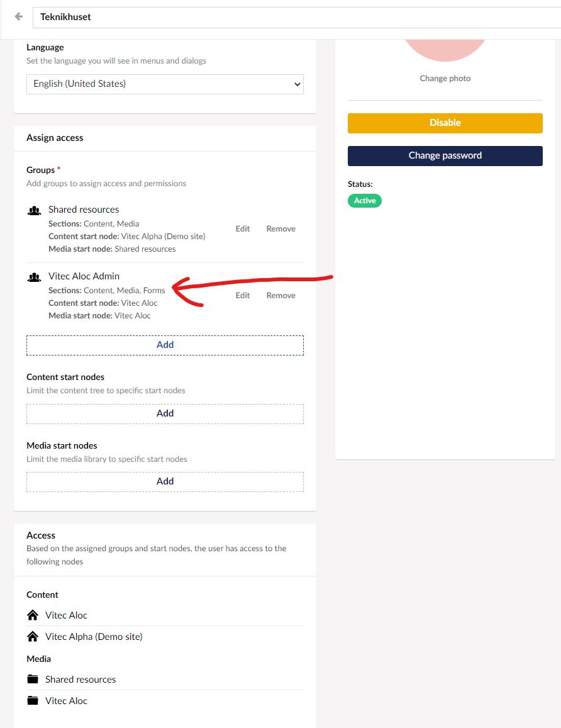Open the language selection dropdown
The height and width of the screenshot is (728, 561).
296,84
